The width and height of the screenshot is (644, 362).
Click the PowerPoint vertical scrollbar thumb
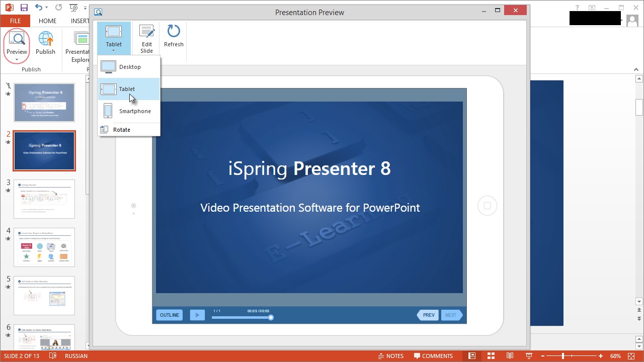pos(639,107)
